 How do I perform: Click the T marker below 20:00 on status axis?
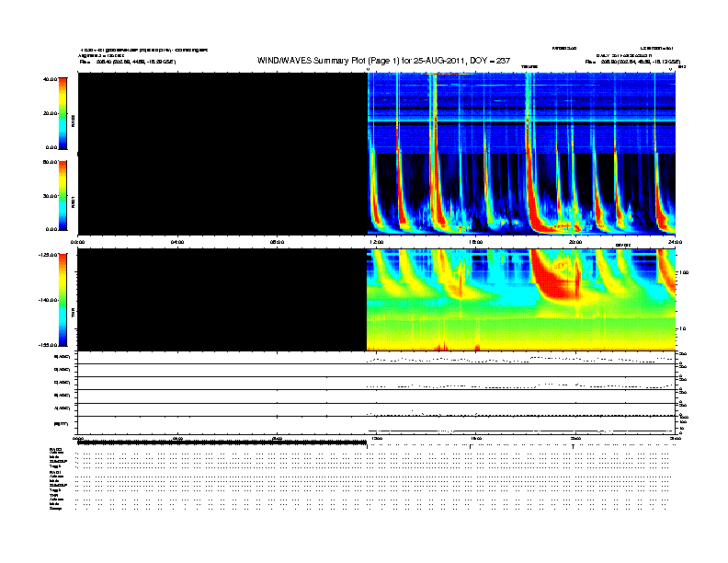point(574,446)
